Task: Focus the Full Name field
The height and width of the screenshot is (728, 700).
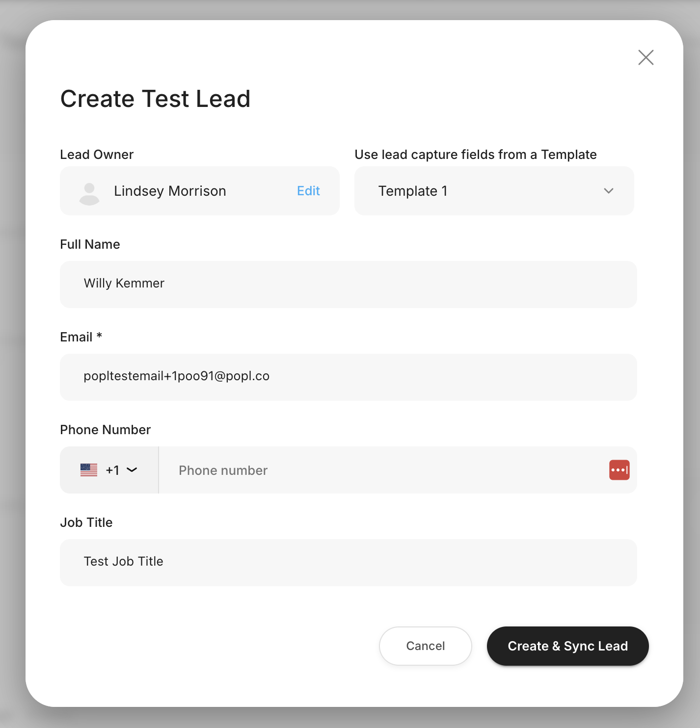Action: tap(348, 284)
